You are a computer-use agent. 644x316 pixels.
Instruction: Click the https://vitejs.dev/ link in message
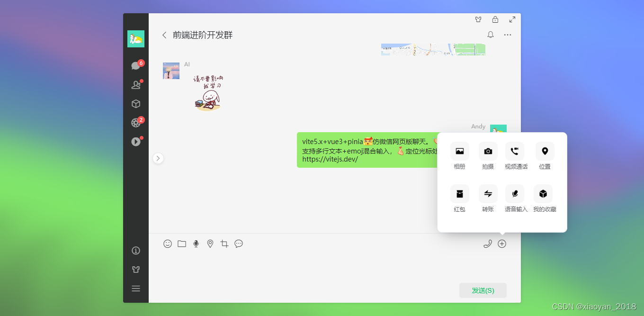click(x=330, y=159)
